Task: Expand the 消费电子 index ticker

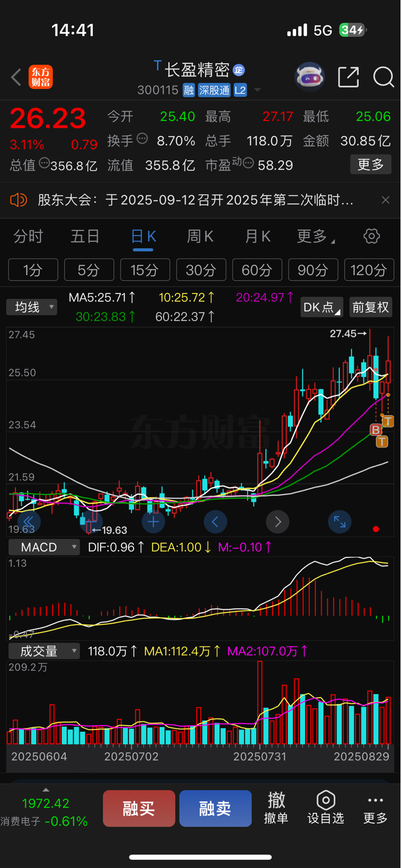Action: point(45,808)
